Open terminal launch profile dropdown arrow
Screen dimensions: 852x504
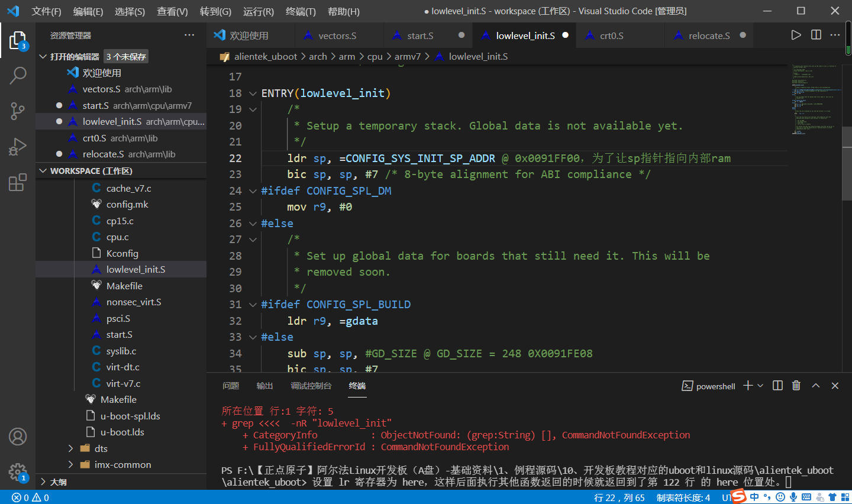760,386
